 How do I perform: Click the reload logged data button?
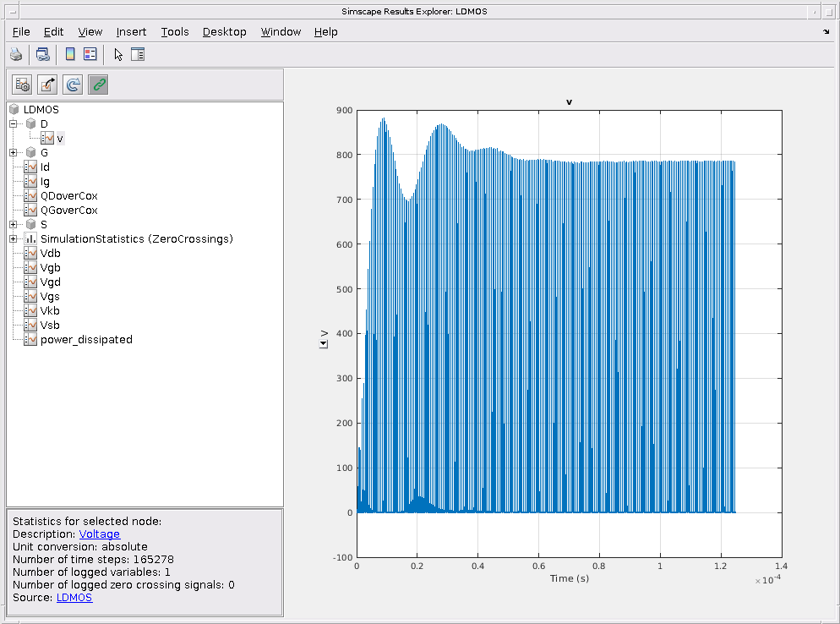pyautogui.click(x=73, y=85)
